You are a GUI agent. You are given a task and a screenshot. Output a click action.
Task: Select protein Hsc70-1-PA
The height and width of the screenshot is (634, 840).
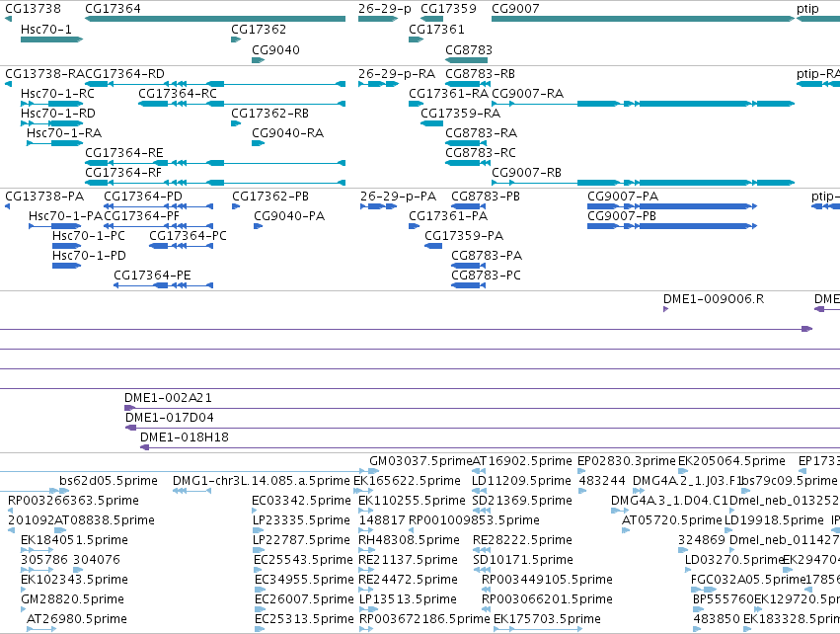[54, 225]
